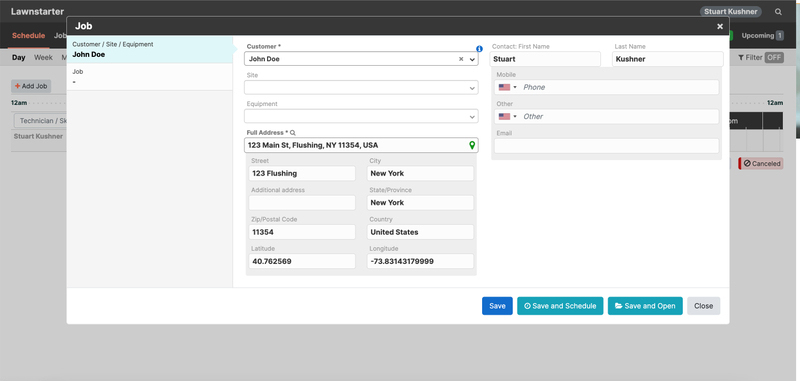
Task: Clear the John Doe customer selection
Action: [461, 59]
